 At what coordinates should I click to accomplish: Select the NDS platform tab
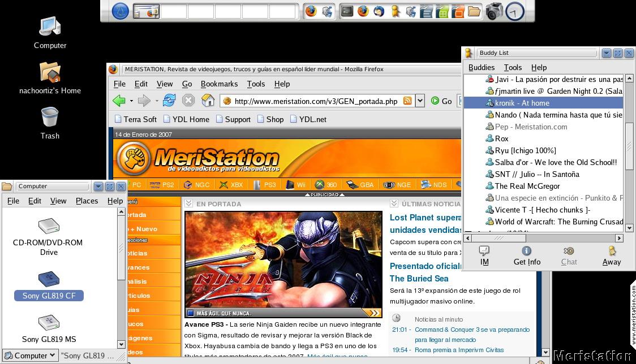433,185
